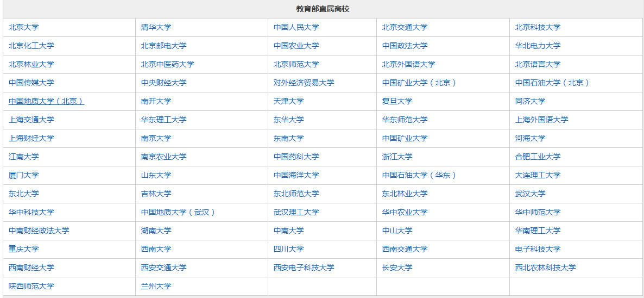
Task: Select 中国农业大学 link
Action: point(296,46)
